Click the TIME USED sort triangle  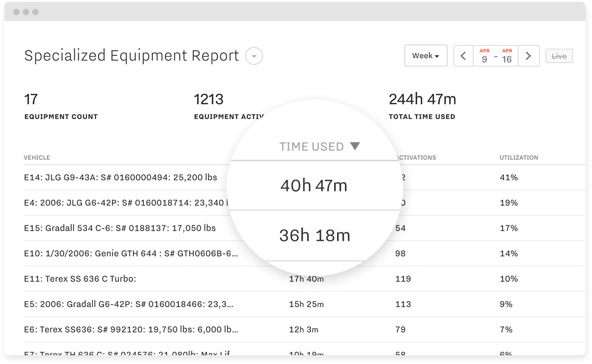355,146
